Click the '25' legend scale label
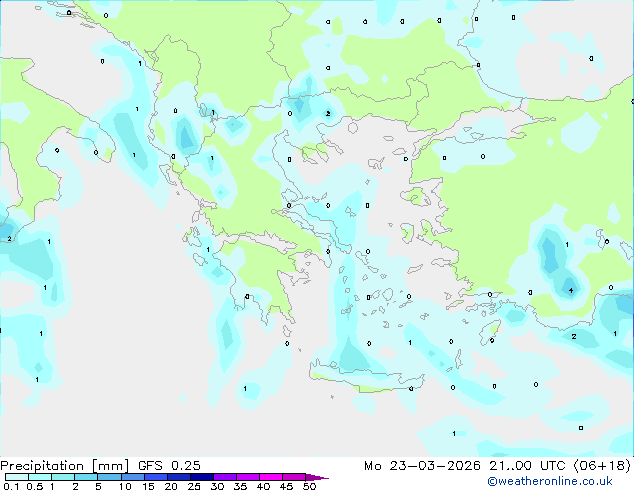 coord(194,486)
